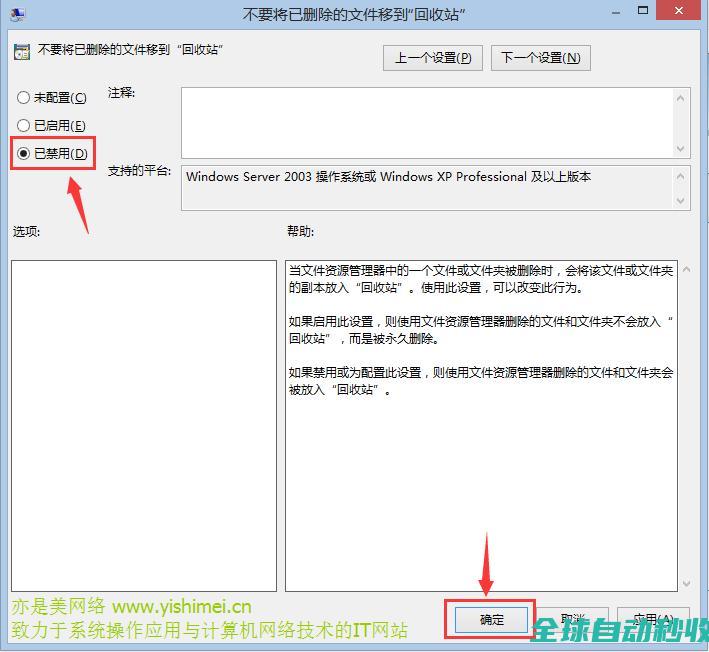The image size is (709, 652).
Task: Choose the 已禁用 (Disabled) radio option
Action: click(x=24, y=153)
